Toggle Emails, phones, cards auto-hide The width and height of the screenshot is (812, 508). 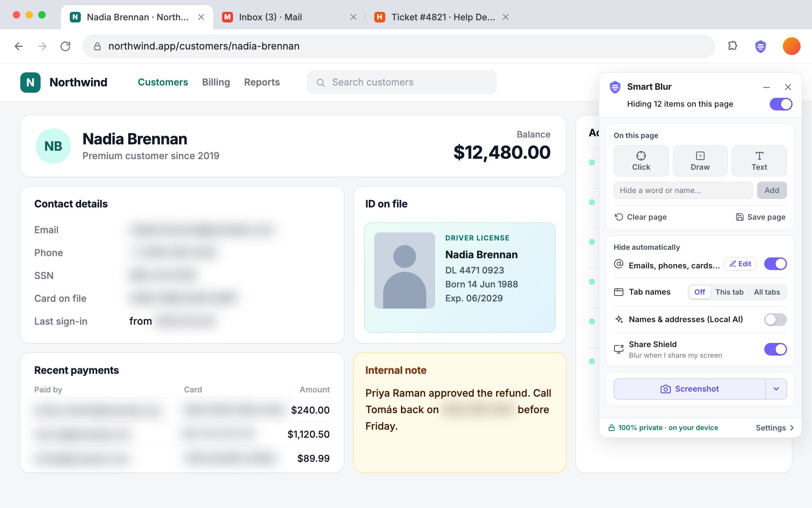[x=775, y=264]
